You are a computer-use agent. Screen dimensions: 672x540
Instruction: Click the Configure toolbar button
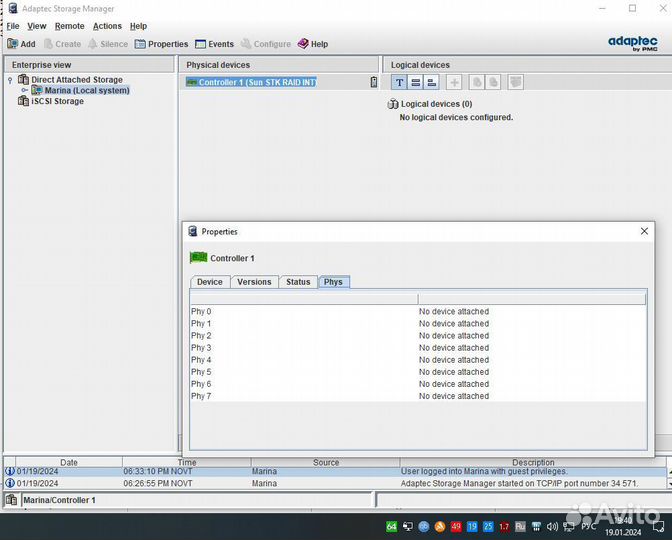266,44
